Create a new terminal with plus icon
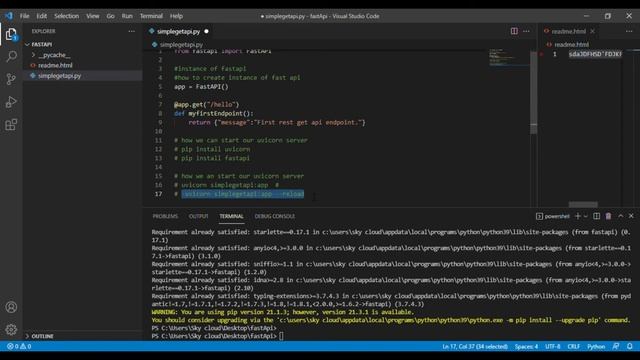 [x=578, y=216]
